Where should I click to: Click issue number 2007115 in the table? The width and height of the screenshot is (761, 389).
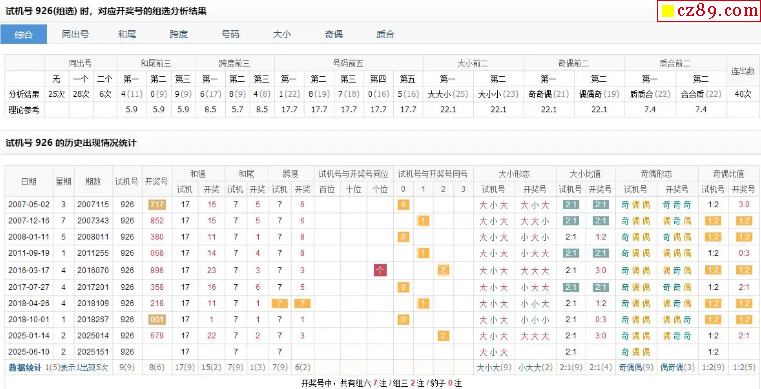coord(91,204)
